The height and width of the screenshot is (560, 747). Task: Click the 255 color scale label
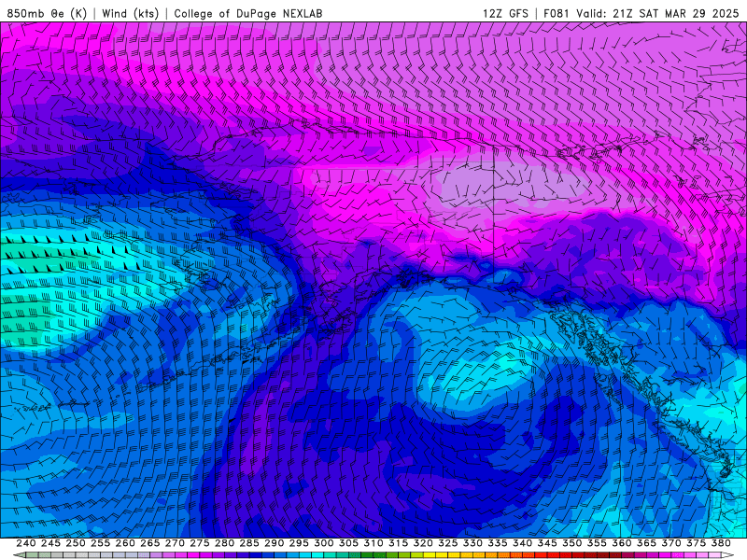pyautogui.click(x=100, y=543)
